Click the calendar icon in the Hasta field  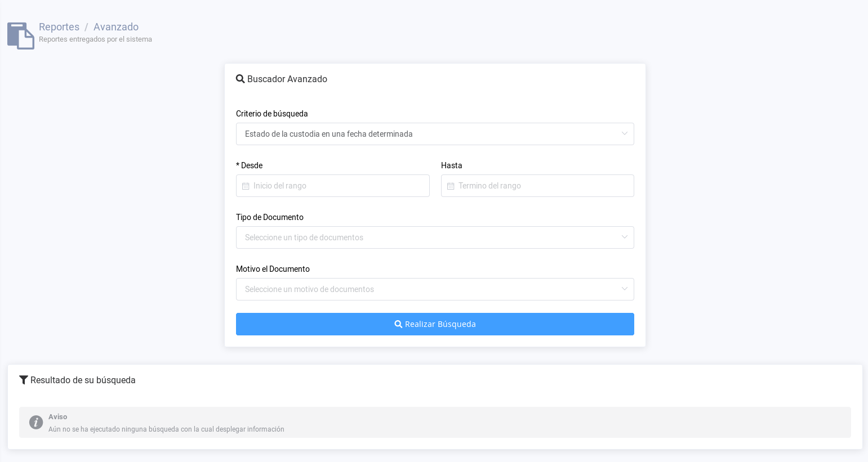(x=451, y=186)
